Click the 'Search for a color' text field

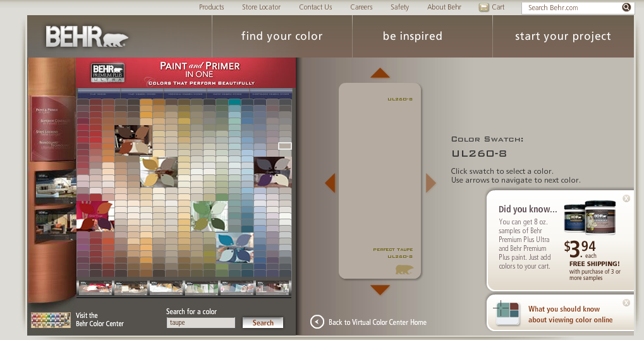200,322
